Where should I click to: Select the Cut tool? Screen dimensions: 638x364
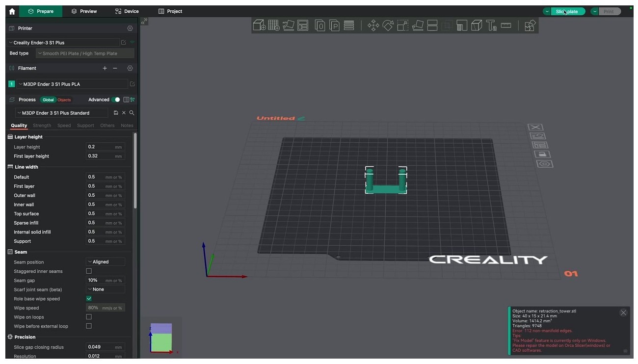(432, 25)
